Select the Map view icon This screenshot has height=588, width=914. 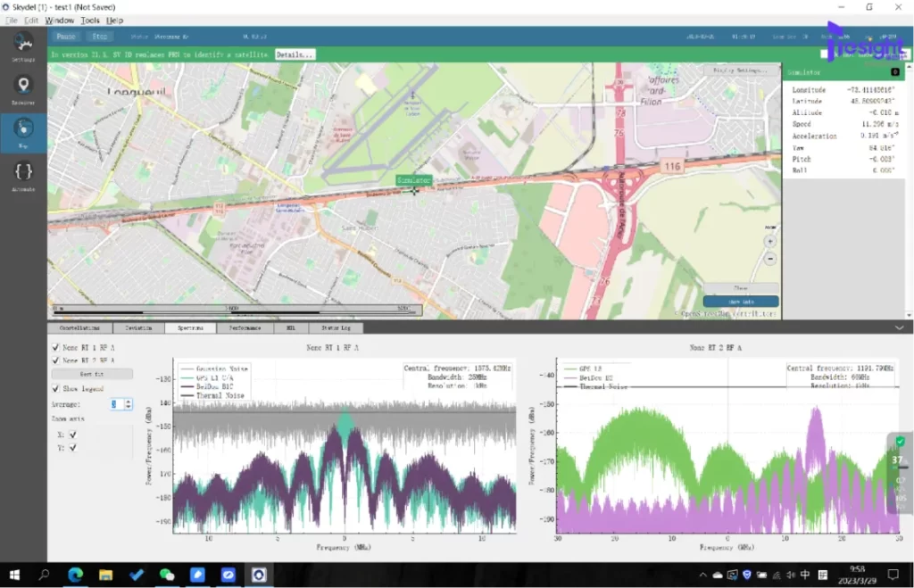tap(23, 130)
